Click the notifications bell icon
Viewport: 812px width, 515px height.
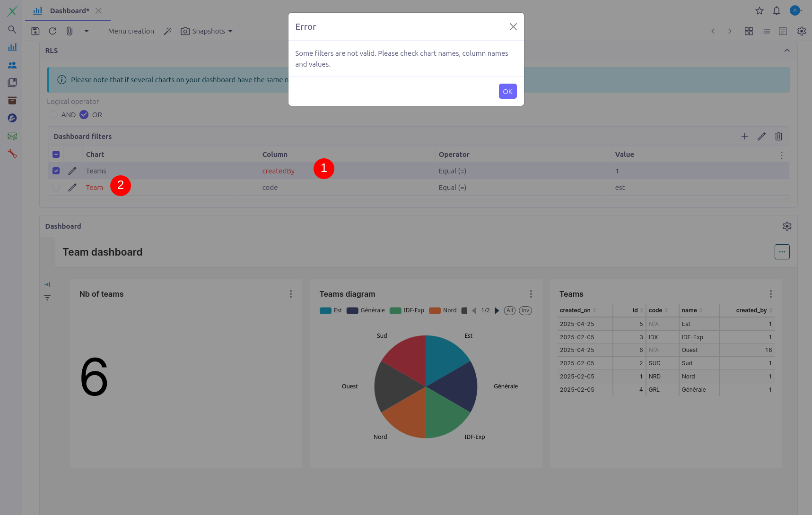[777, 11]
